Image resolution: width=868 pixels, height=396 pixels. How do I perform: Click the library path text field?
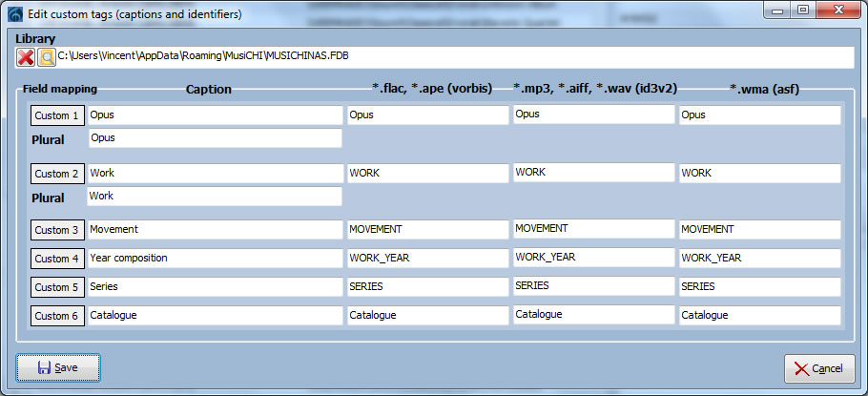click(x=453, y=57)
